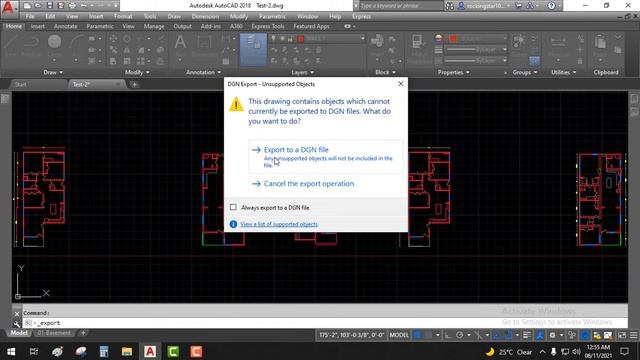Tick Always export to a DGN file checkbox

pyautogui.click(x=233, y=207)
